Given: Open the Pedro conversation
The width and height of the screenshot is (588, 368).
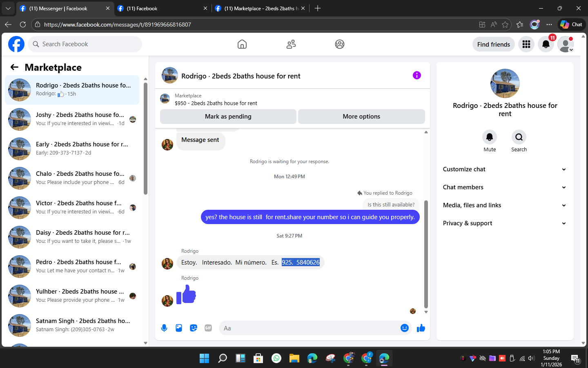Looking at the screenshot, I should coord(72,267).
